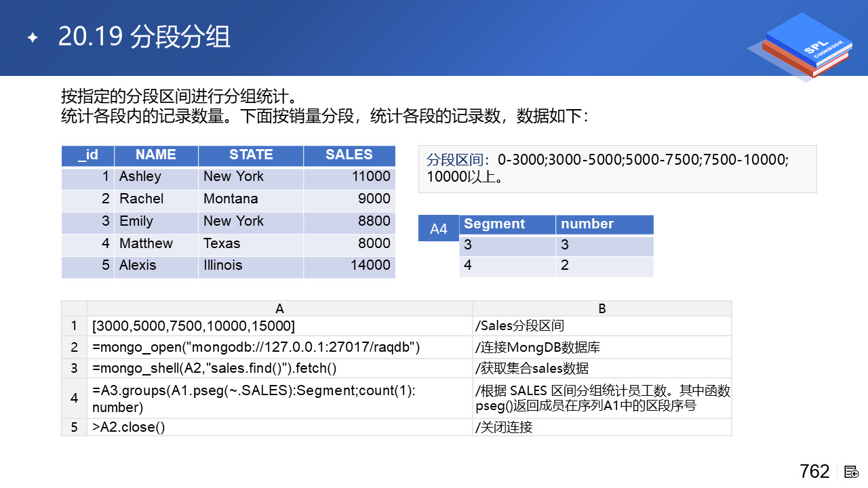The height and width of the screenshot is (488, 868).
Task: Click Segment value 4 in the result table
Action: coord(507,266)
